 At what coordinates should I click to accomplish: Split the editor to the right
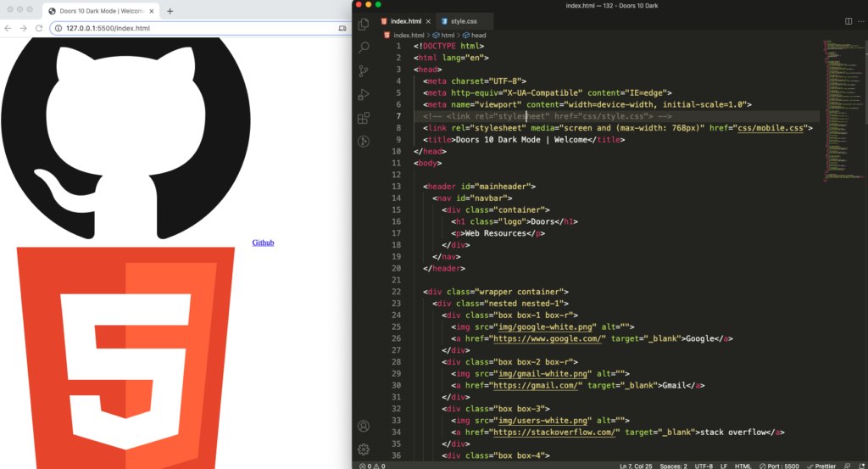849,21
